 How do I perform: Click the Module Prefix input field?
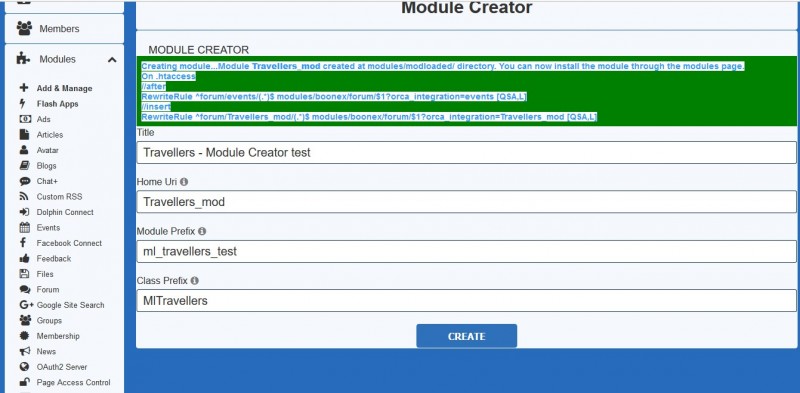(x=466, y=252)
